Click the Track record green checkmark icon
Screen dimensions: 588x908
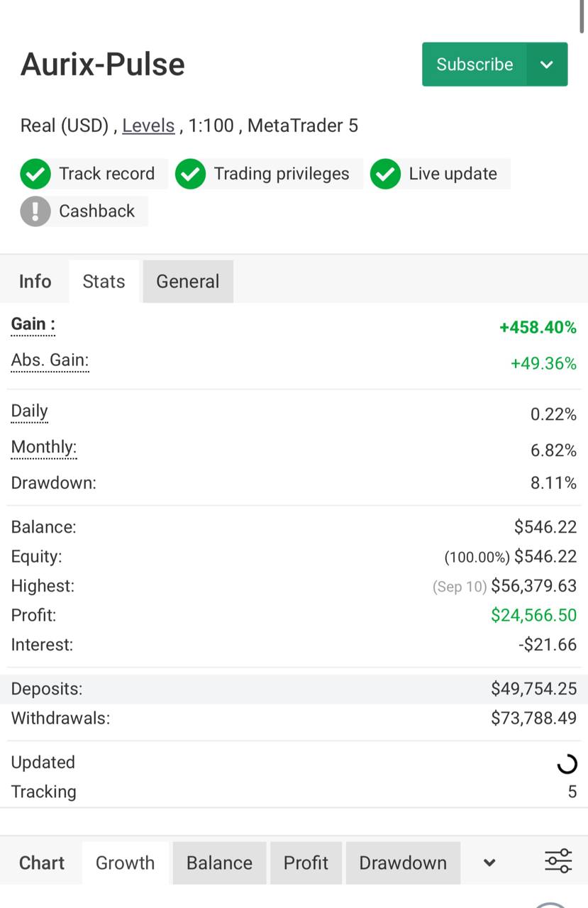click(x=35, y=174)
